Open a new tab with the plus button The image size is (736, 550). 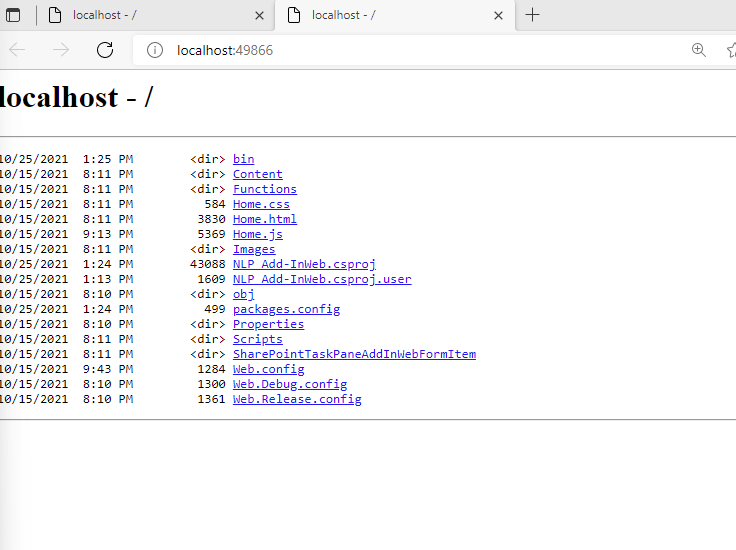[x=532, y=15]
